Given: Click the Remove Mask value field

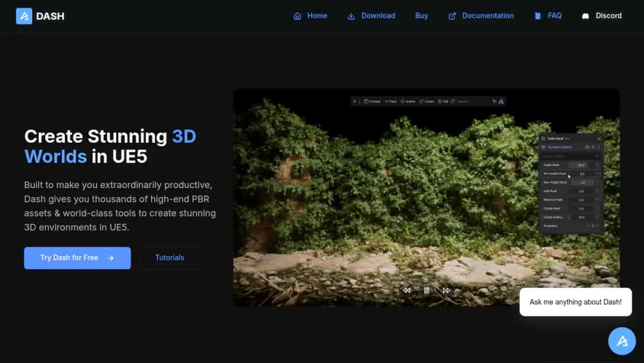Looking at the screenshot, I should 581,200.
